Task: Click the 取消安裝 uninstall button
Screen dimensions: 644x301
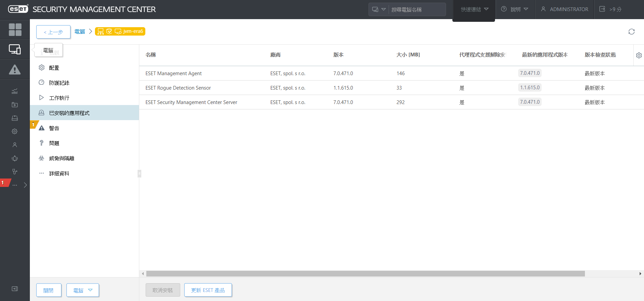Action: coord(163,290)
